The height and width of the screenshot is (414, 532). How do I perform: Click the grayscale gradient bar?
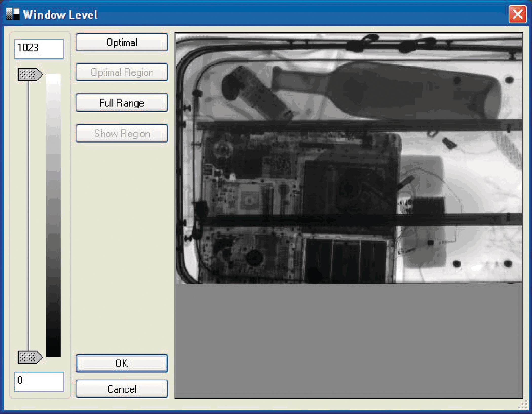[x=53, y=215]
